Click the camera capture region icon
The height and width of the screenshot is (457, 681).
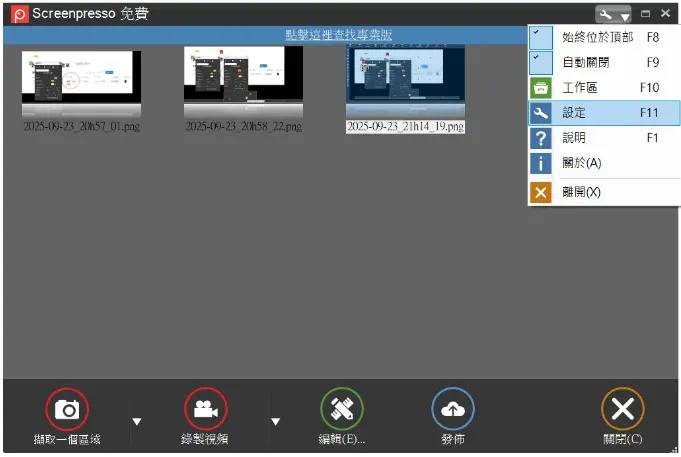click(x=67, y=409)
